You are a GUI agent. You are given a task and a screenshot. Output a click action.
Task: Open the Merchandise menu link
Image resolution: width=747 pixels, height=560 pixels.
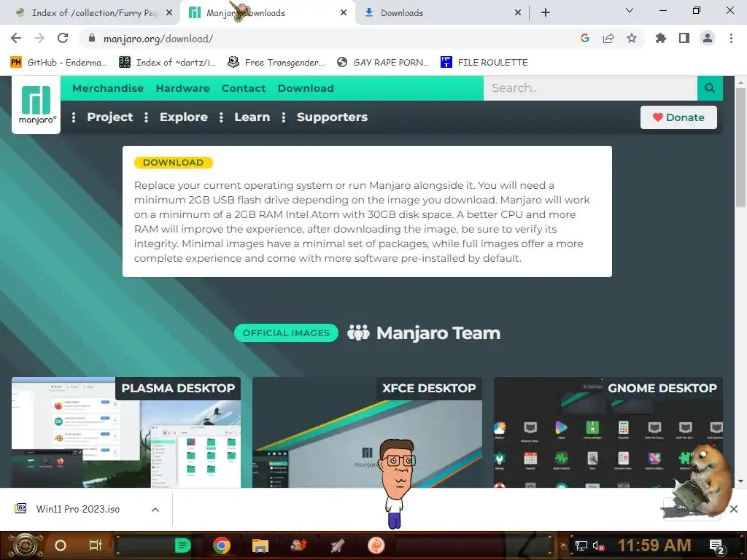point(108,88)
